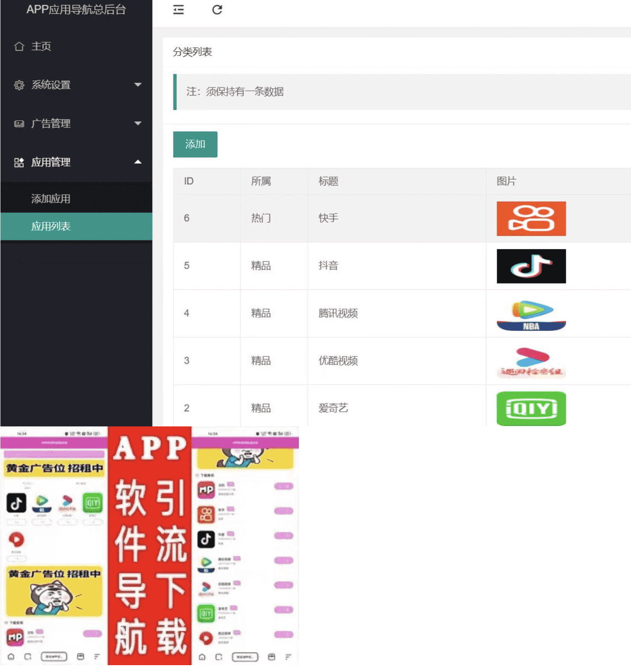Click the 应用管理 grid icon
Screen dimensions: 631x672
tap(19, 162)
